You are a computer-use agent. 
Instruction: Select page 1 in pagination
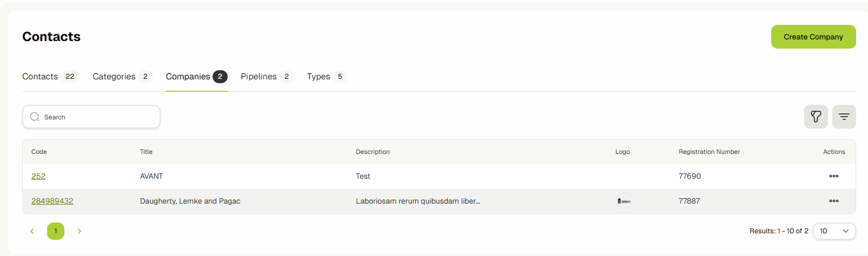[x=56, y=231]
